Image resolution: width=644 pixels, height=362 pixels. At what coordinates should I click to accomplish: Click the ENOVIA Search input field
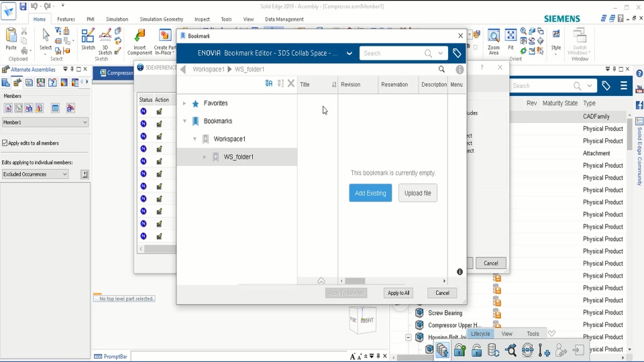click(x=392, y=54)
